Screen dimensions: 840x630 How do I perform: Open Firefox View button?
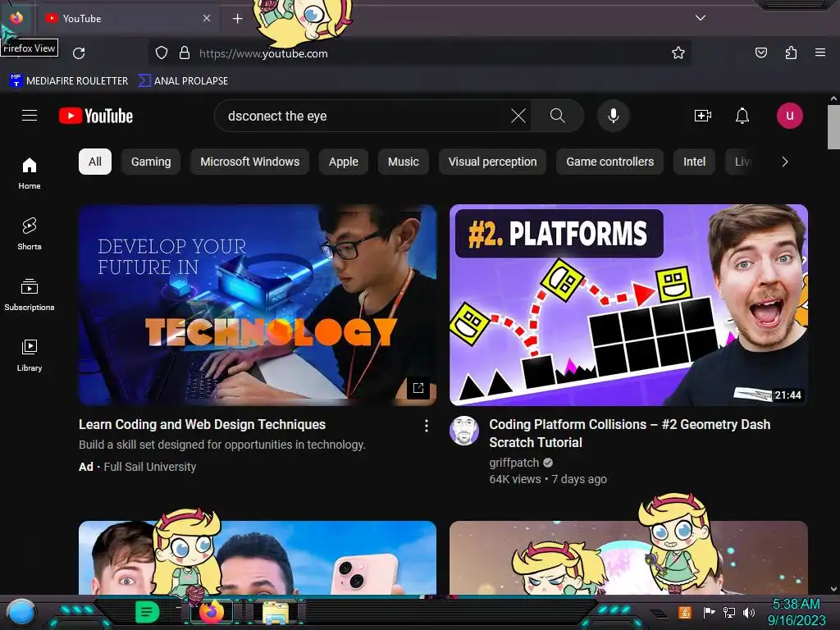[x=16, y=18]
